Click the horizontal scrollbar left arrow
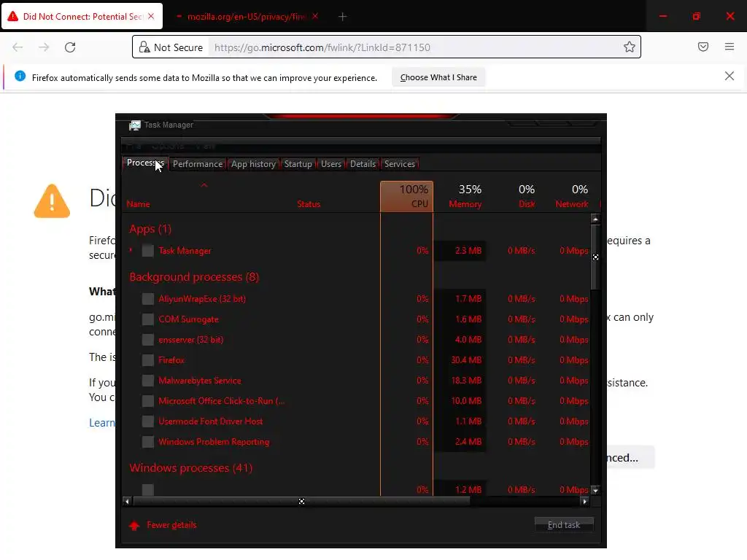 point(127,502)
